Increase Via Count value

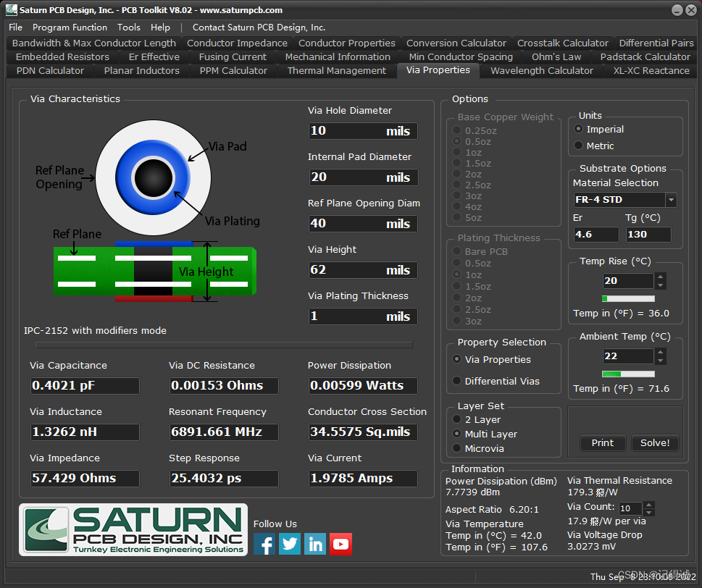[x=648, y=505]
